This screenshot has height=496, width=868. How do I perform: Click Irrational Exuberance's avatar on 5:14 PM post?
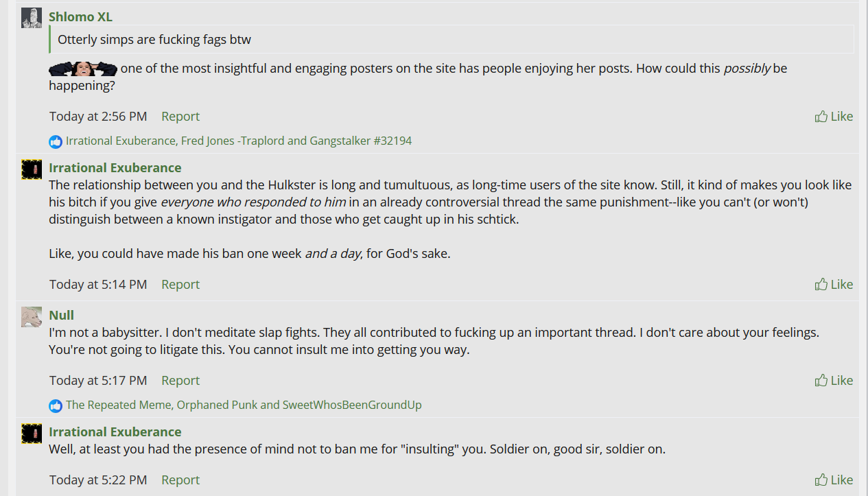[x=32, y=169]
